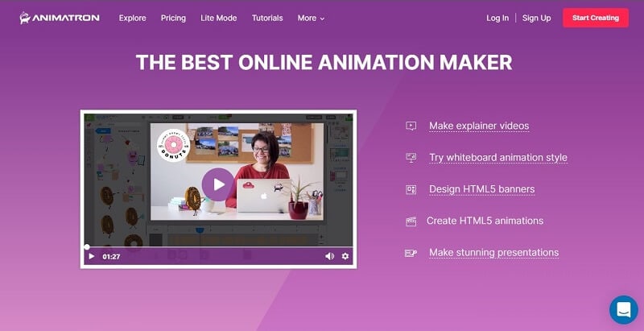Click the video progress slider handle
Image resolution: width=644 pixels, height=331 pixels.
[x=87, y=246]
